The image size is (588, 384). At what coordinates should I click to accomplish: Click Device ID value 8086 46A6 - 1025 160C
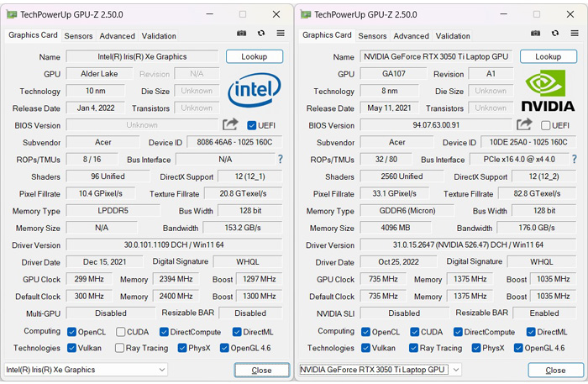(x=234, y=142)
